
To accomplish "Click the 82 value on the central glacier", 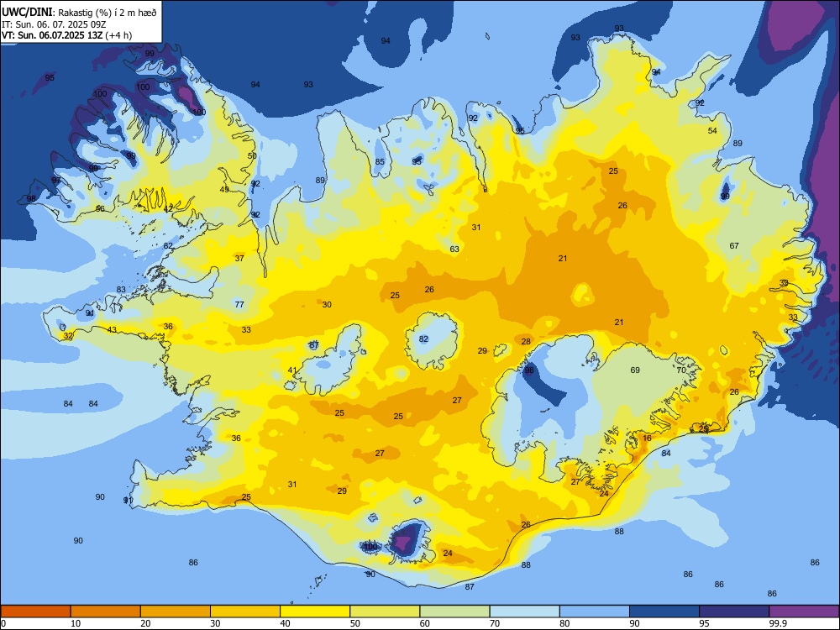I will coord(423,339).
